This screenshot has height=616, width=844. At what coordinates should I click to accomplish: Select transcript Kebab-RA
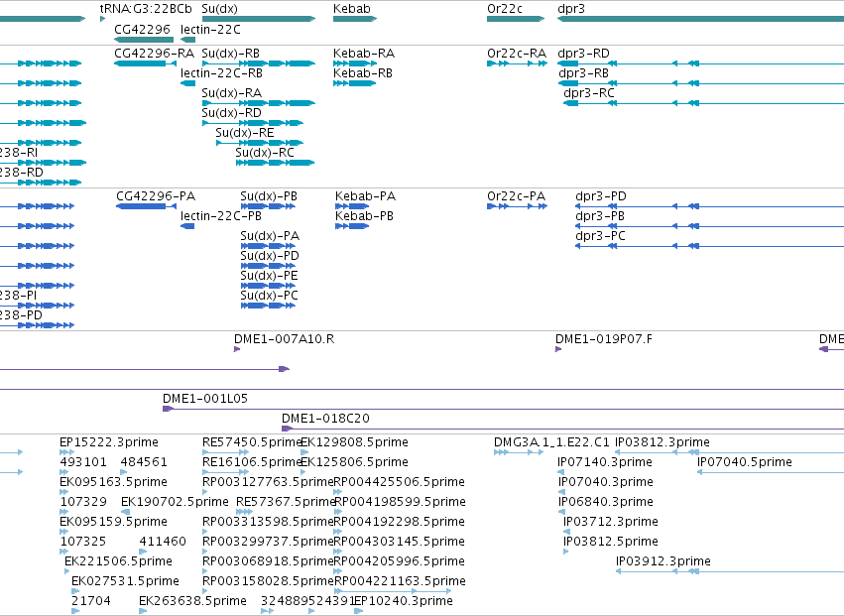[x=364, y=54]
